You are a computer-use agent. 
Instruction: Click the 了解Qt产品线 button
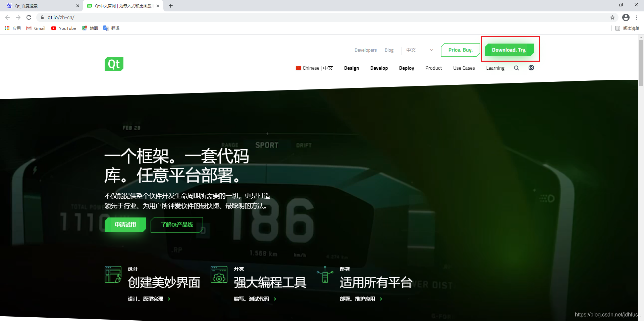pyautogui.click(x=177, y=225)
